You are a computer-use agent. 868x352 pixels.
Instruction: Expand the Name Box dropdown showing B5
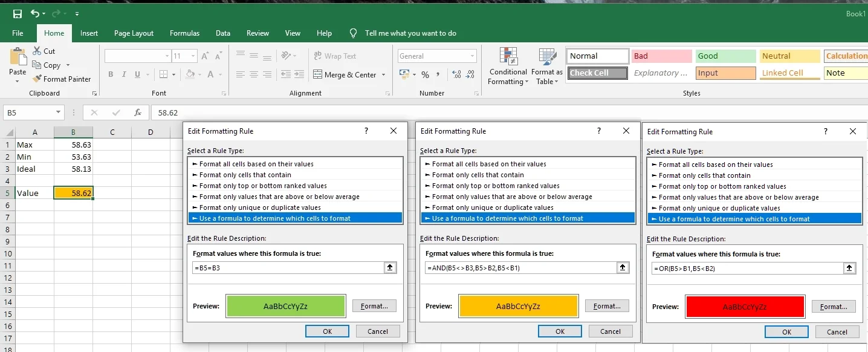point(59,112)
